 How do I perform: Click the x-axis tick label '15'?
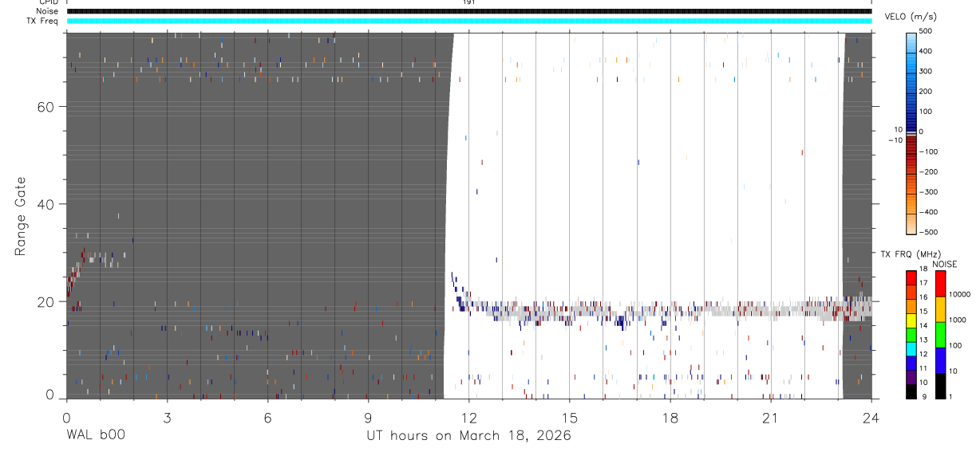(570, 417)
